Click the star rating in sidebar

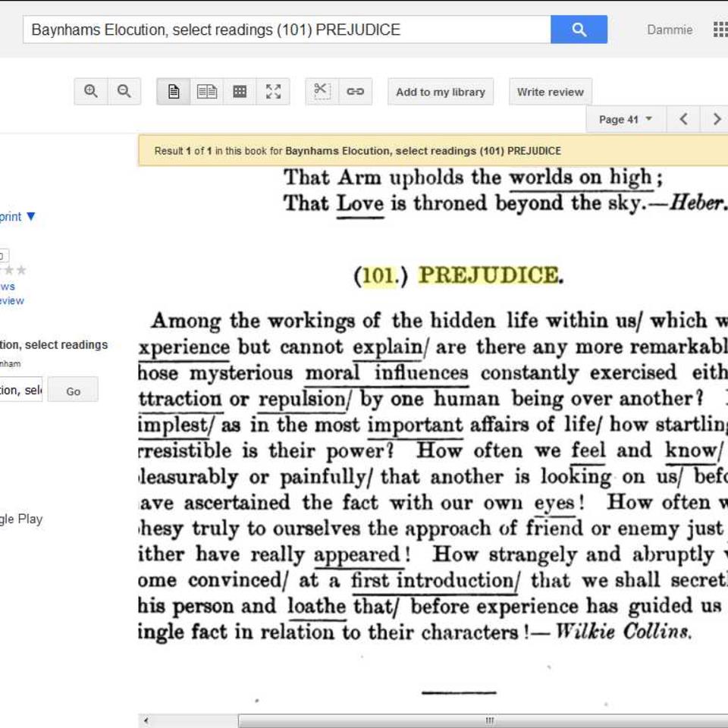[x=13, y=270]
